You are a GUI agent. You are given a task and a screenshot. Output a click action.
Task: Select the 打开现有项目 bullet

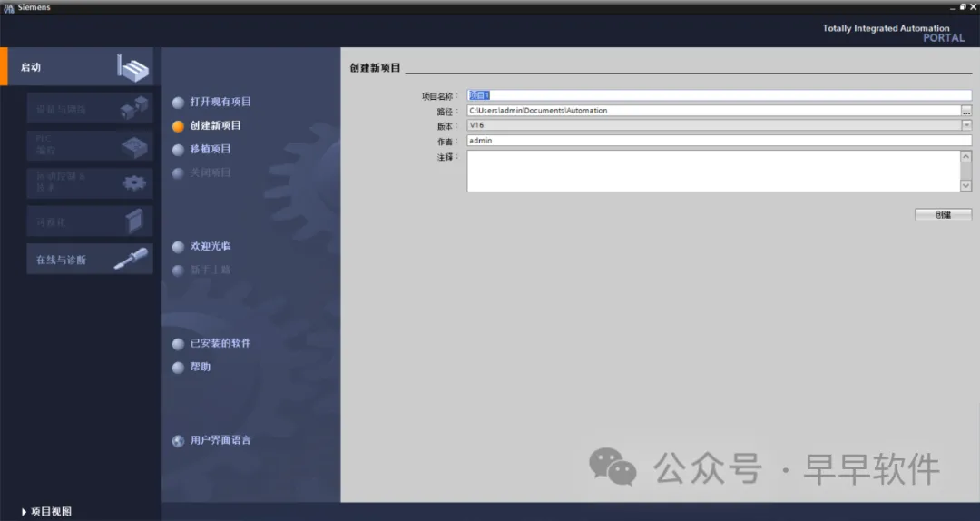point(178,103)
